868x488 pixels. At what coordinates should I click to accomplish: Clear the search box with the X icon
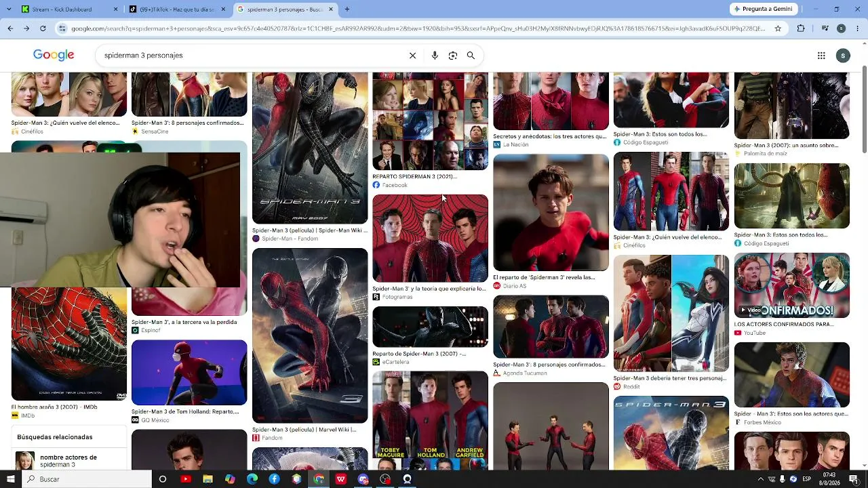point(412,56)
